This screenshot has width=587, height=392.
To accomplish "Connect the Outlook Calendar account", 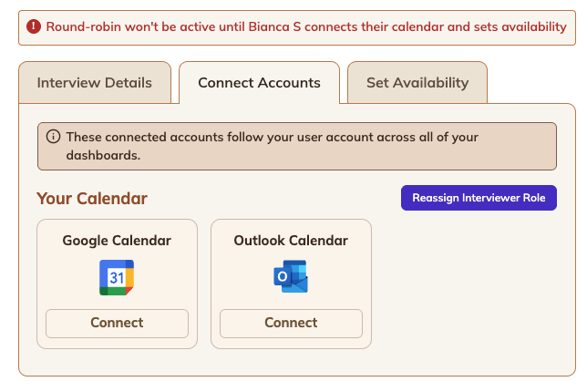I will point(291,323).
